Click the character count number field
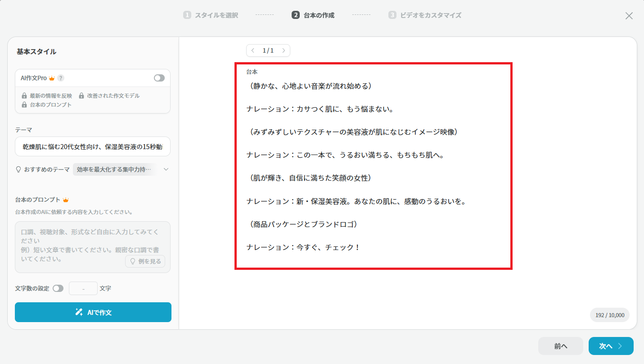This screenshot has width=644, height=364. (x=83, y=288)
